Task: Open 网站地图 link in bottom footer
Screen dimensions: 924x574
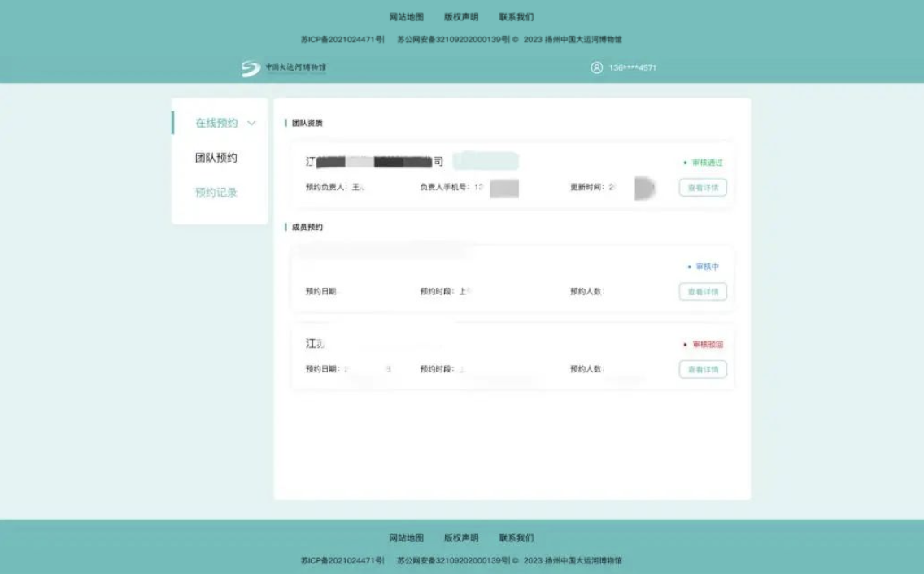Action: [406, 538]
